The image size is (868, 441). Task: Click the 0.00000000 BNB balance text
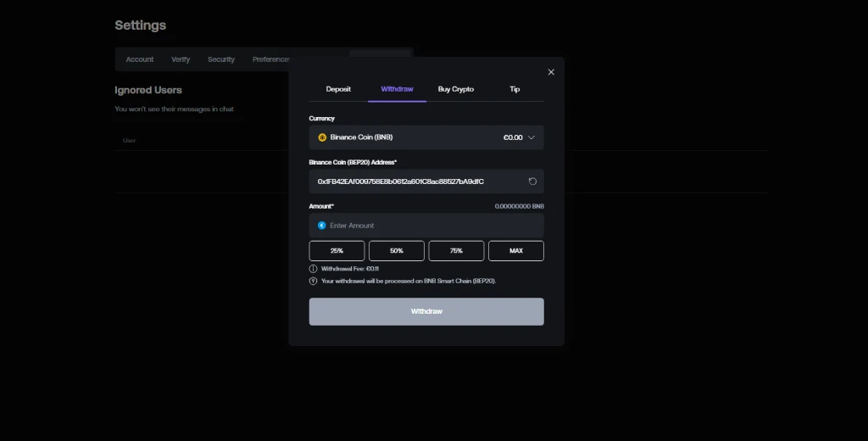(520, 206)
